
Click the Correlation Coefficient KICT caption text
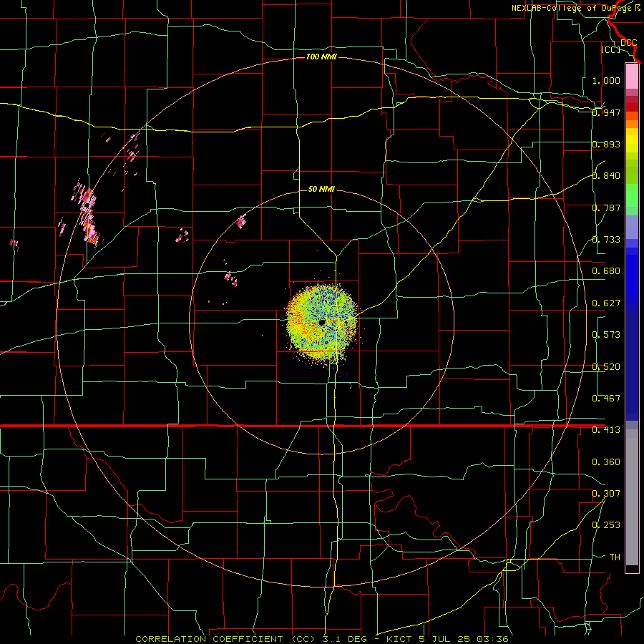tap(322, 639)
